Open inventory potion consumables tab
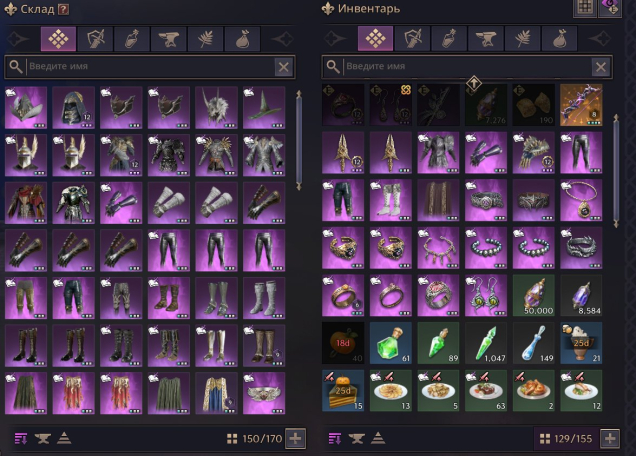The image size is (636, 456). pyautogui.click(x=449, y=39)
